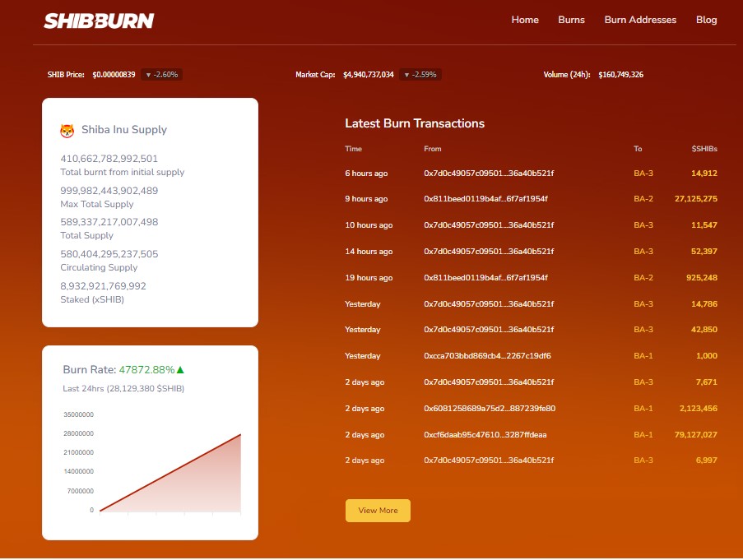Click the 10 hours ago timestamp

(369, 225)
